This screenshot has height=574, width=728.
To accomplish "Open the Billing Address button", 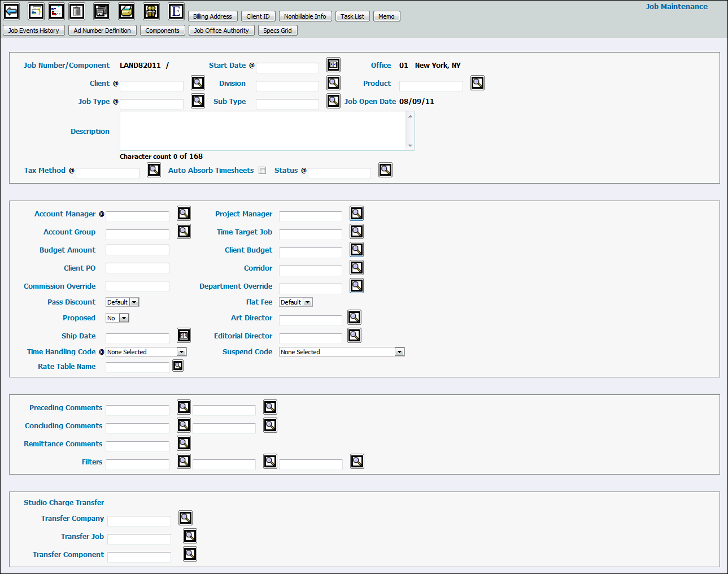I will 212,16.
